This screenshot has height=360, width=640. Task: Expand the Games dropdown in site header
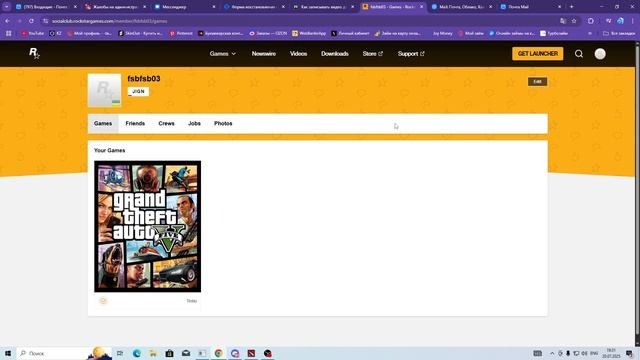pos(222,54)
